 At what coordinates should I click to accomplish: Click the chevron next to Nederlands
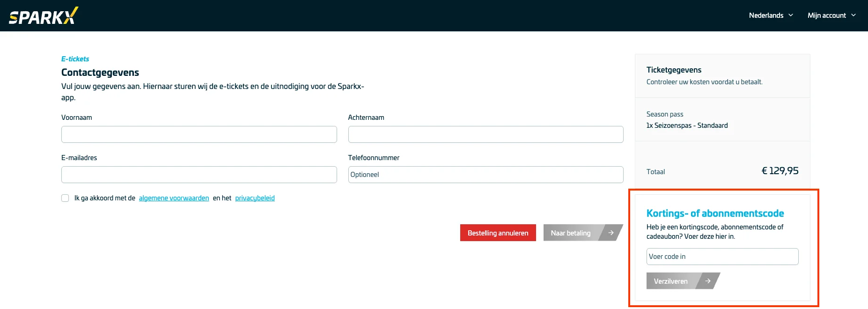coord(791,15)
